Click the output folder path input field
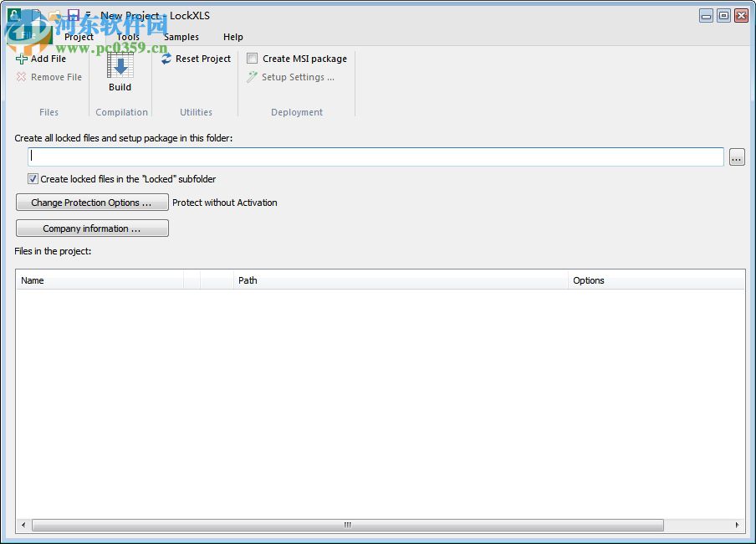This screenshot has height=544, width=756. click(375, 157)
